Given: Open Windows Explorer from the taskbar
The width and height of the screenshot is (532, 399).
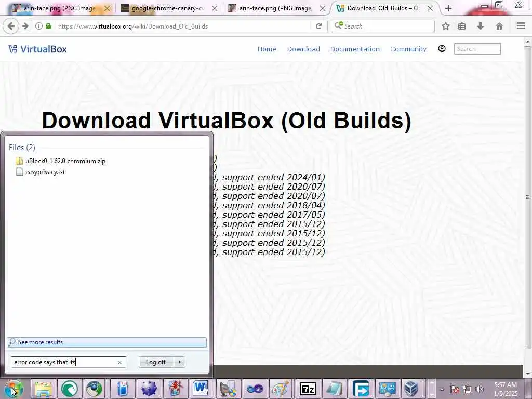Looking at the screenshot, I should click(x=44, y=389).
